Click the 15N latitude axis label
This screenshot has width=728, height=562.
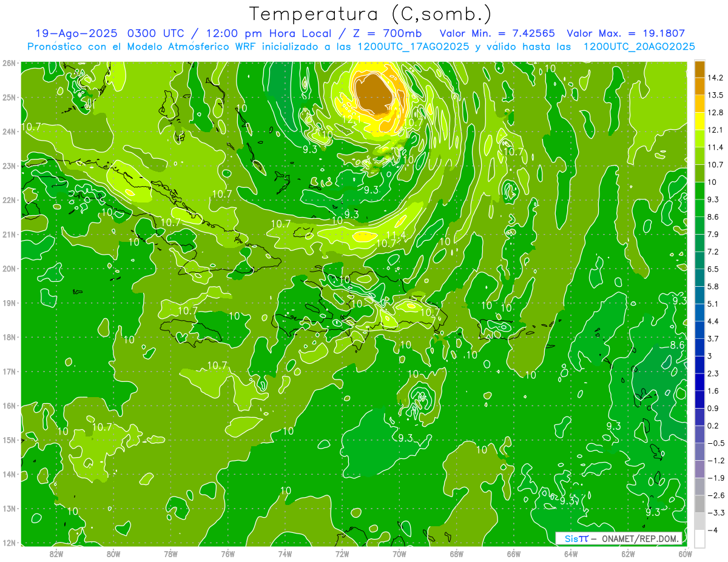(x=9, y=440)
